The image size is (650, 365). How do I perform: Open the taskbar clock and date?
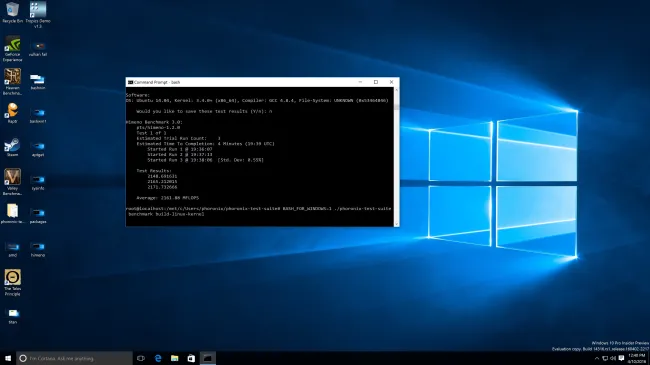point(637,358)
